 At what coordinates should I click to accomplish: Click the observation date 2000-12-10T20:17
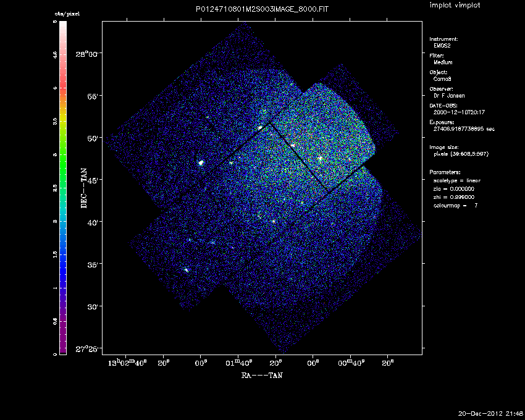[x=459, y=112]
